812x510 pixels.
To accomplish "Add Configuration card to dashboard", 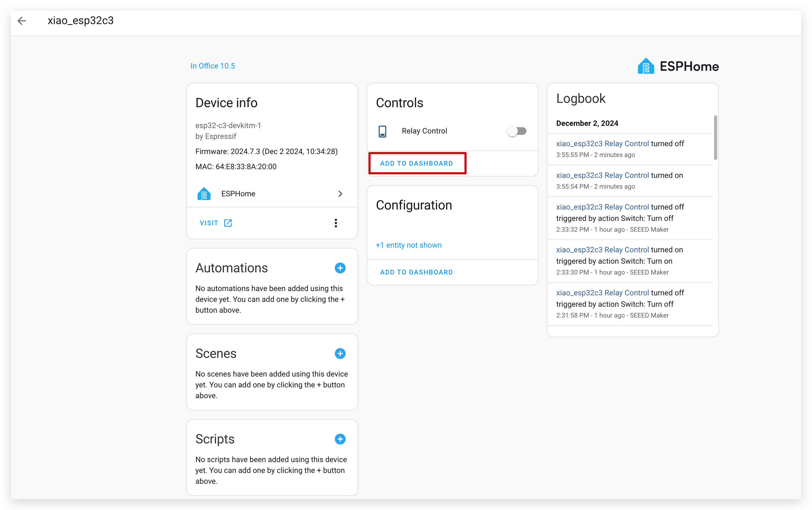I will click(417, 272).
